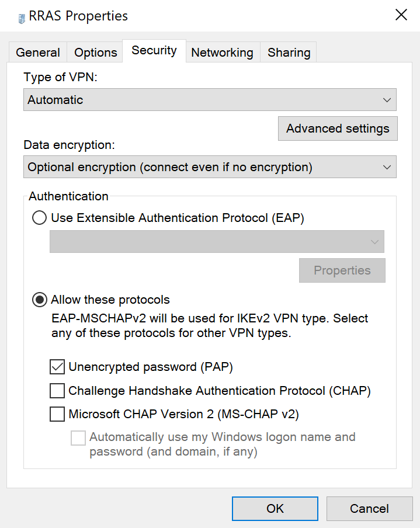Open the Data encryption dropdown
Viewport: 420px width, 528px height.
(x=210, y=168)
